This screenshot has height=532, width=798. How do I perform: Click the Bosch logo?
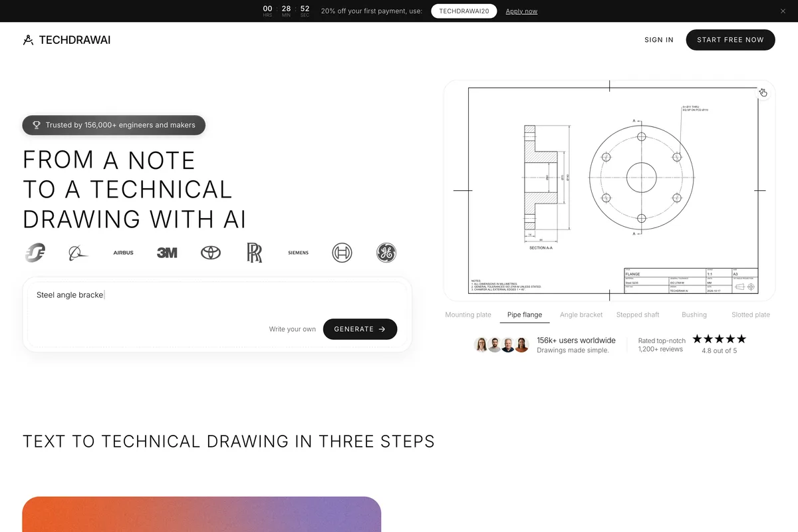(342, 253)
